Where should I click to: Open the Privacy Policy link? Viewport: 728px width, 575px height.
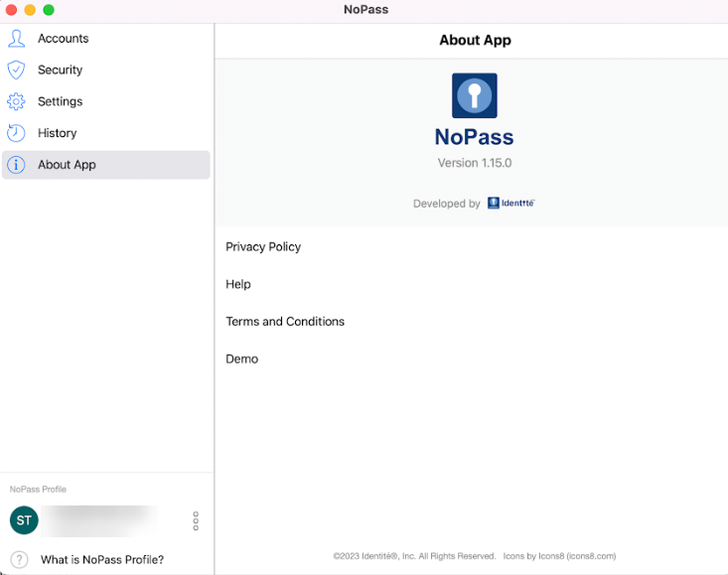click(263, 247)
